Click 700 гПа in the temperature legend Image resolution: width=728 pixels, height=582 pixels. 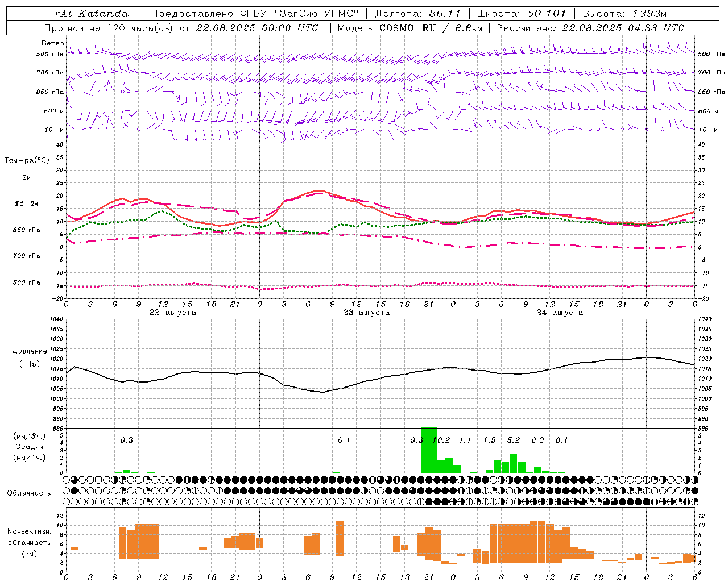click(x=26, y=256)
